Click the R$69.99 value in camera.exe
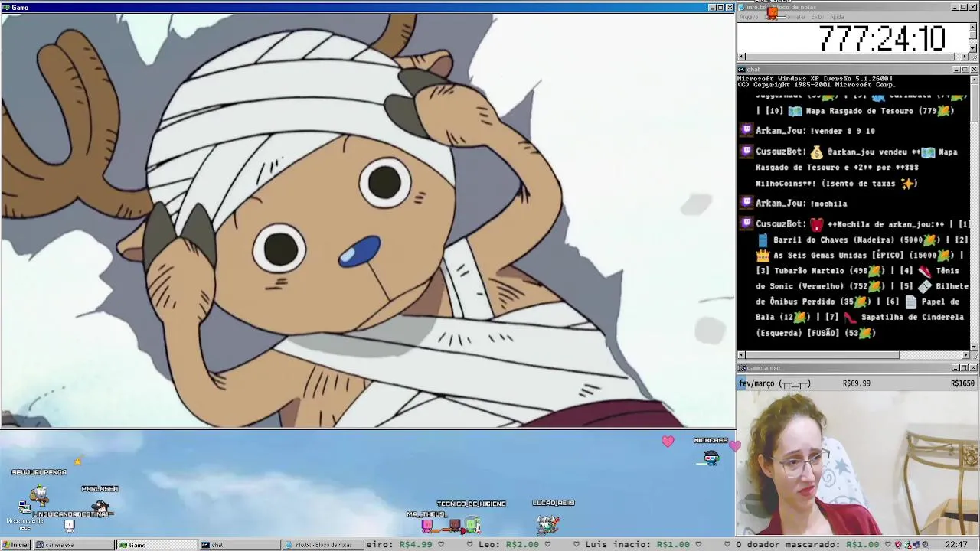This screenshot has width=980, height=551. point(856,383)
